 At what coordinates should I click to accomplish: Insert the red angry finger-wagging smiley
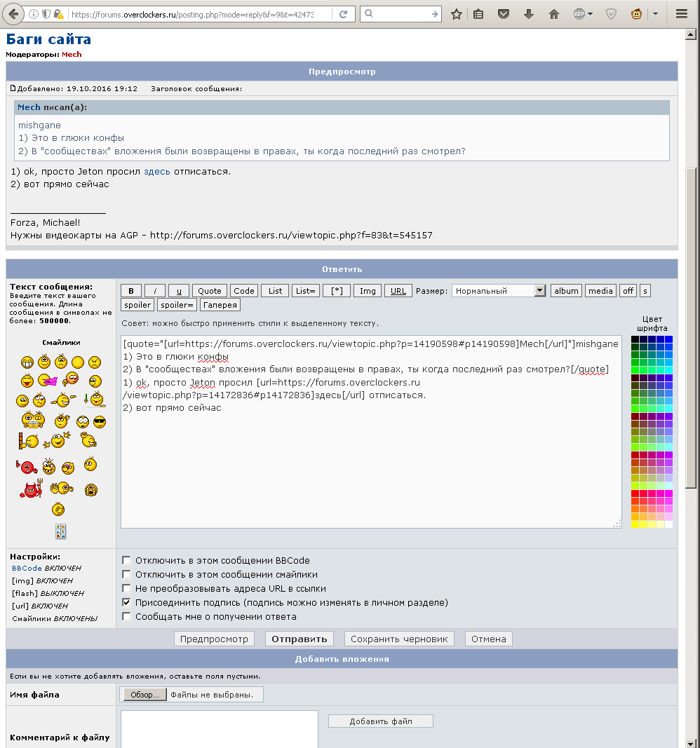click(x=27, y=467)
